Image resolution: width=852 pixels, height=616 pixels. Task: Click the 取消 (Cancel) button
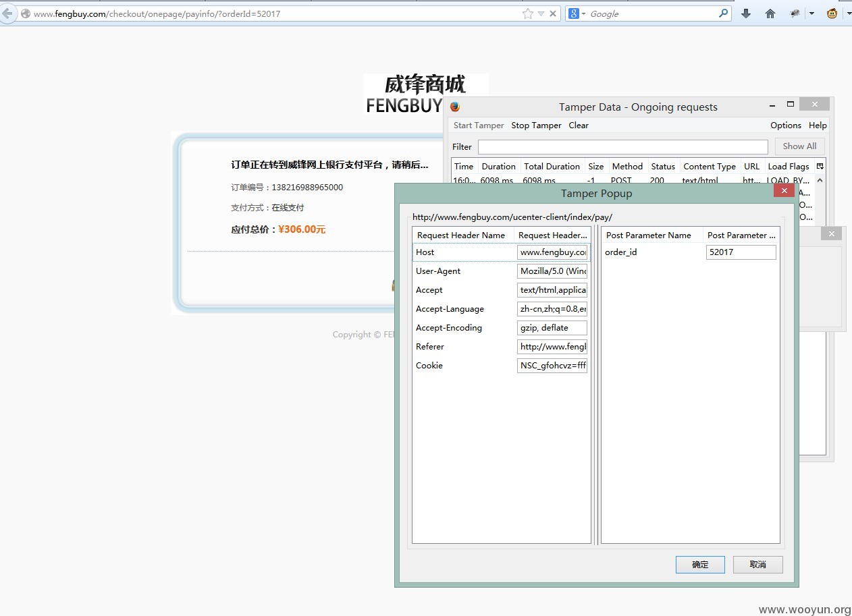pyautogui.click(x=757, y=565)
